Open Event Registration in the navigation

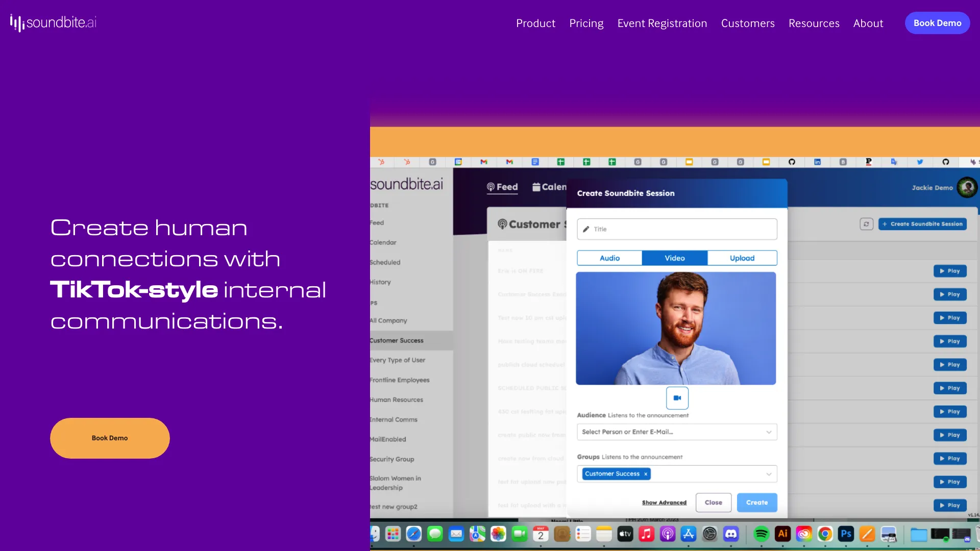click(662, 23)
